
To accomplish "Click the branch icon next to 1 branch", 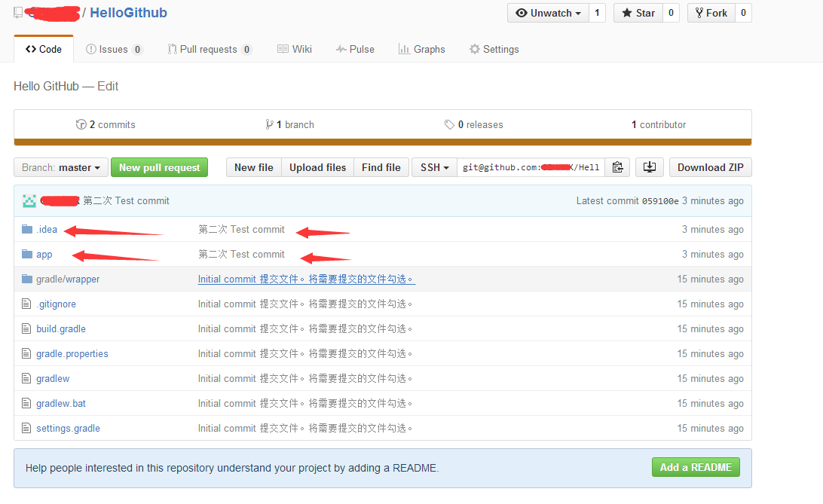I will (269, 124).
